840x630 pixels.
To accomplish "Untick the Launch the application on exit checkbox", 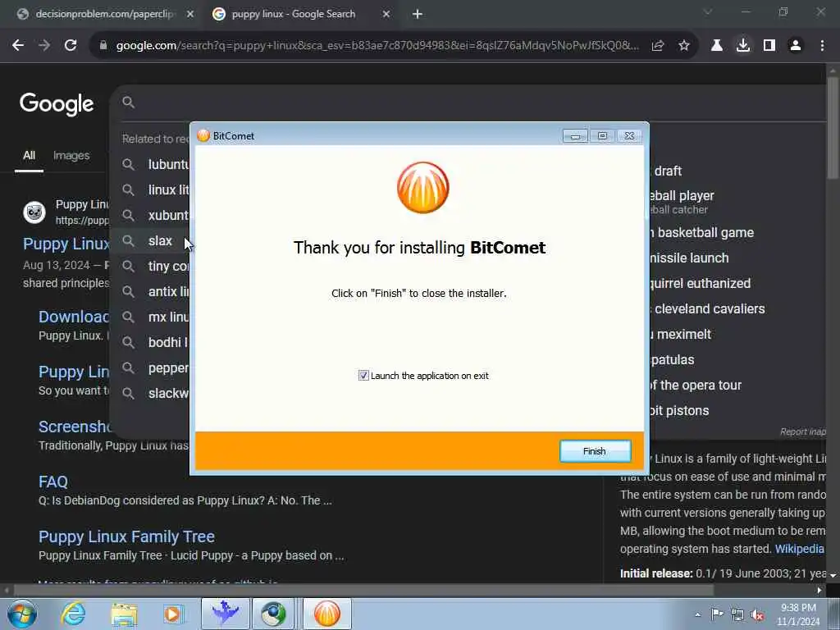I will point(363,376).
